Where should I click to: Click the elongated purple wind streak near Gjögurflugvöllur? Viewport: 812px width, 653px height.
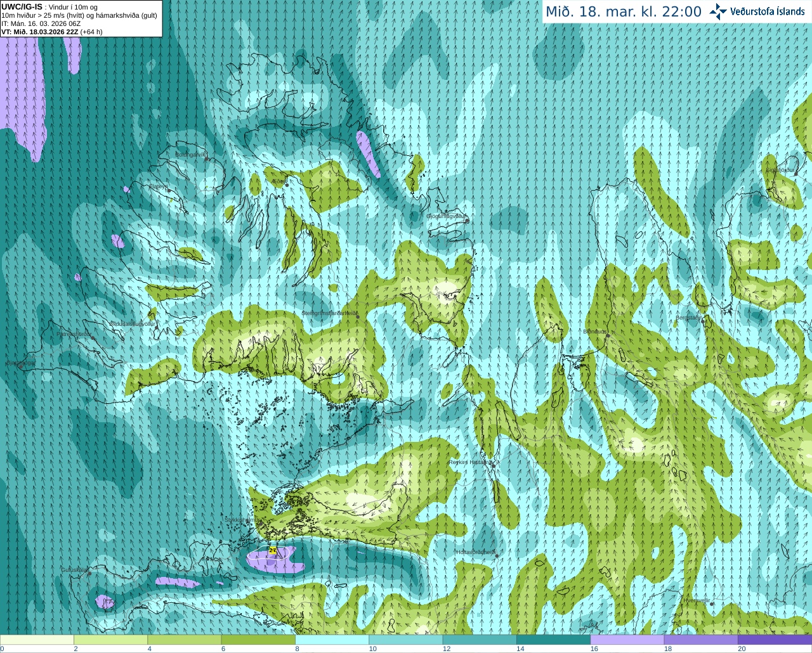(x=368, y=154)
